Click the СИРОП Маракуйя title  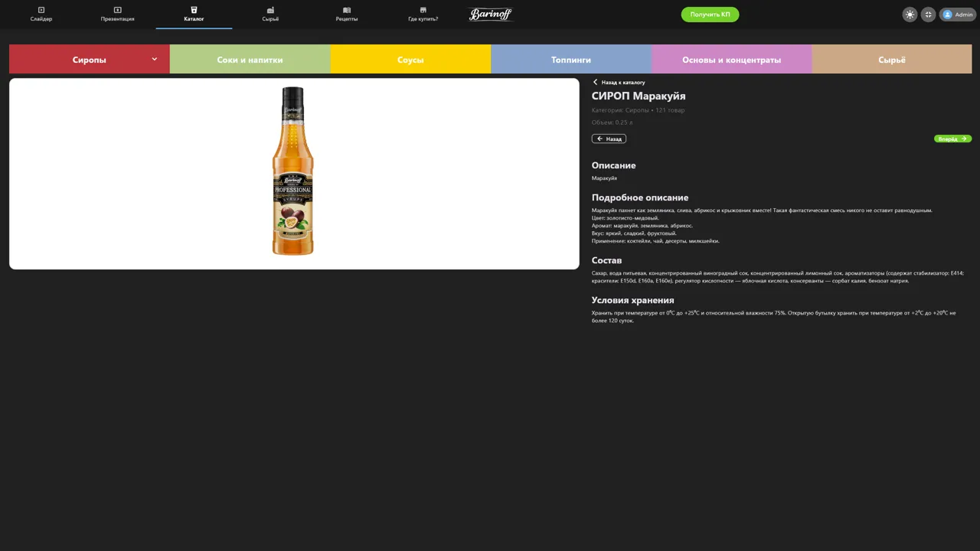[x=639, y=96]
